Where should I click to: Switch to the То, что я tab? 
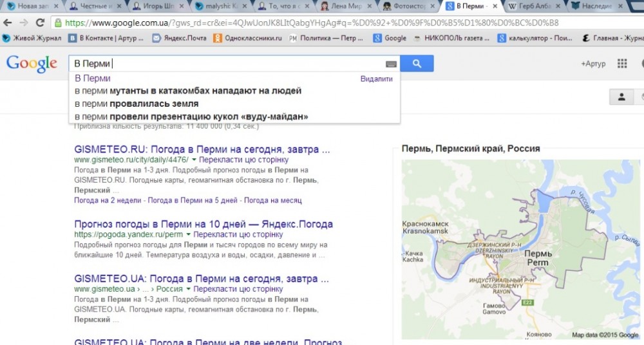284,6
